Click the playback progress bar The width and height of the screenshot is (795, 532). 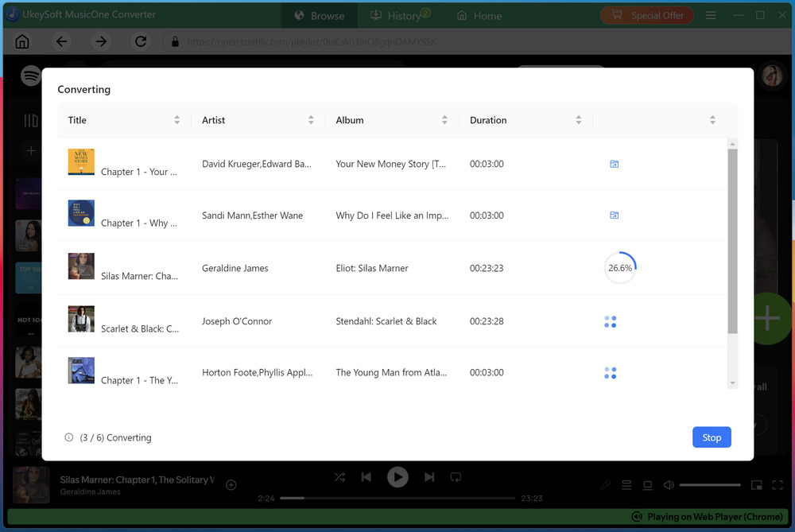[397, 498]
